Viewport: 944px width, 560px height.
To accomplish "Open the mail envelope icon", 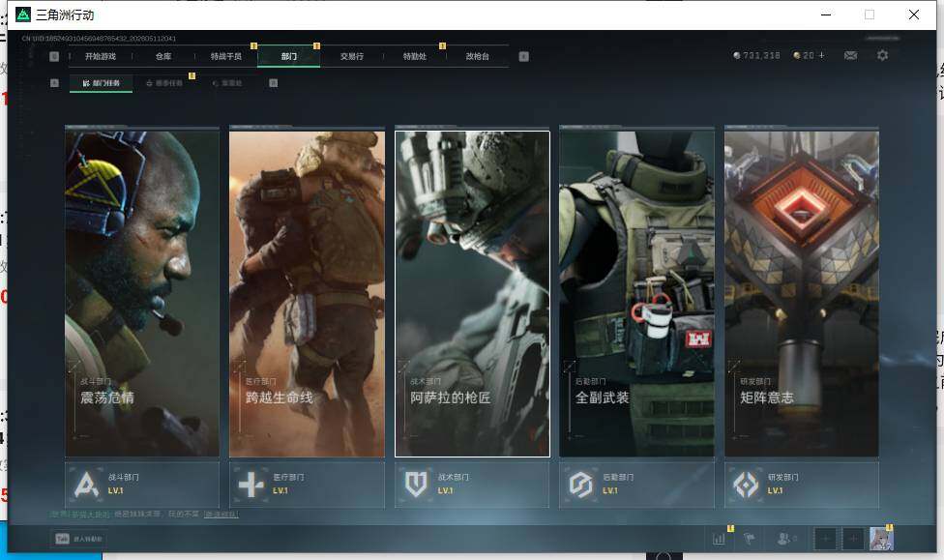I will [x=851, y=55].
